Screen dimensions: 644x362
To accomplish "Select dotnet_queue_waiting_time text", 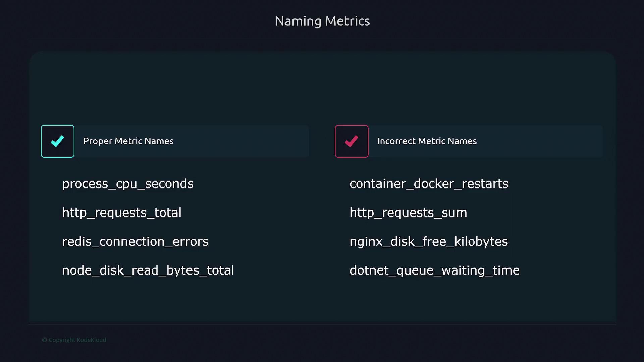I will (434, 270).
